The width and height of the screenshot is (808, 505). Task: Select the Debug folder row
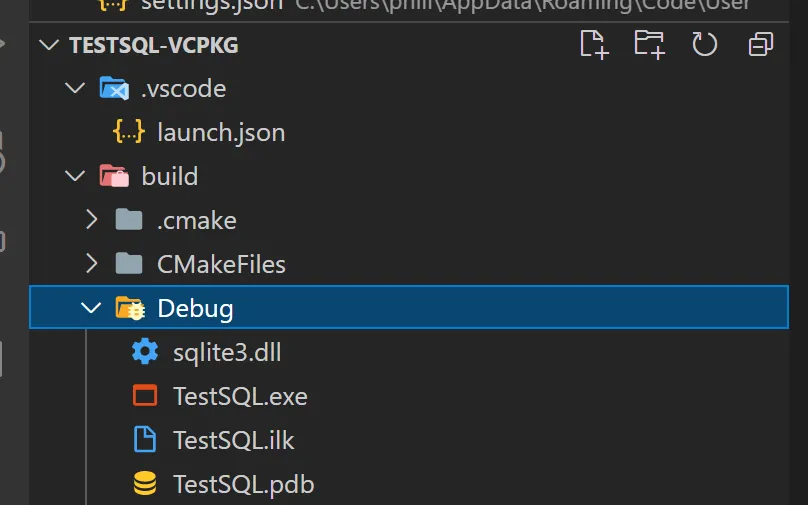coord(409,307)
